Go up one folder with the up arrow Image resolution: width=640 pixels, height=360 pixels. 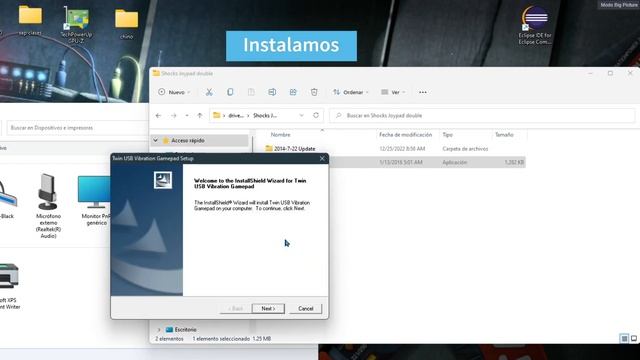(200, 116)
